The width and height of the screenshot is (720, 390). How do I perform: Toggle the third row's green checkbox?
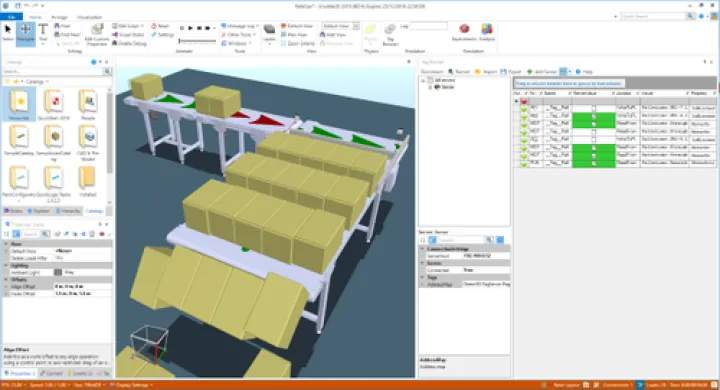(x=593, y=124)
